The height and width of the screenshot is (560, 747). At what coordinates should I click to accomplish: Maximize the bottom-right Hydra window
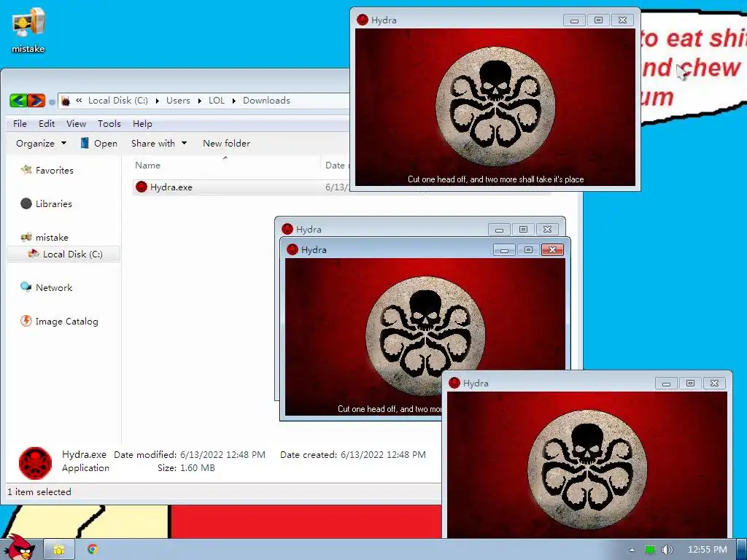click(x=690, y=384)
